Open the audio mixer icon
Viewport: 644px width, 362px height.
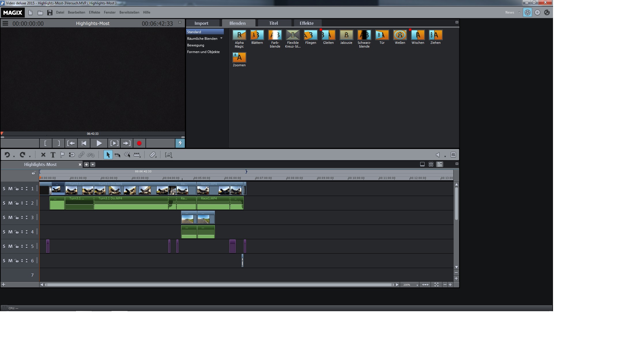(453, 155)
